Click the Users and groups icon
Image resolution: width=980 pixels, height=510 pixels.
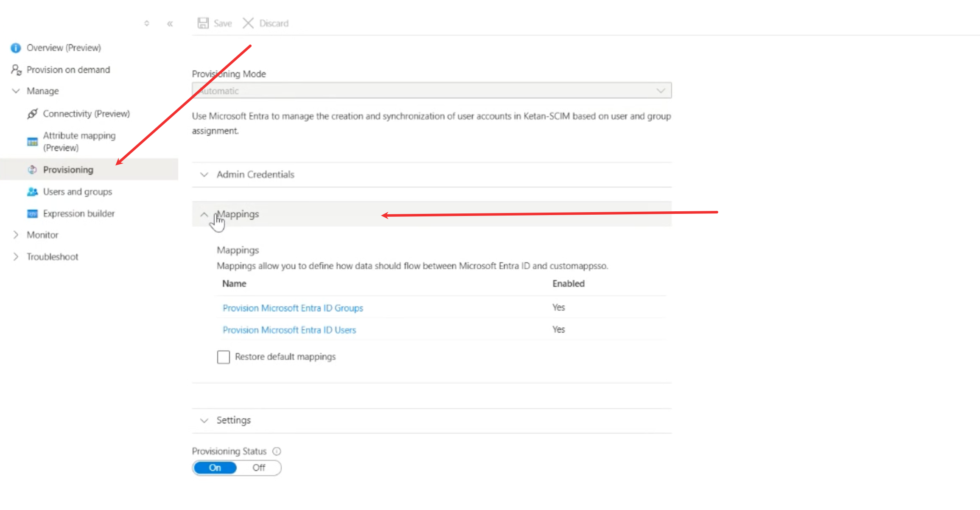pos(32,192)
